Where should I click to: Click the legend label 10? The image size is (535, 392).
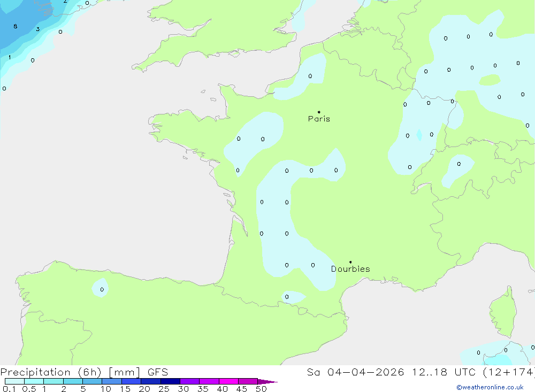106,389
